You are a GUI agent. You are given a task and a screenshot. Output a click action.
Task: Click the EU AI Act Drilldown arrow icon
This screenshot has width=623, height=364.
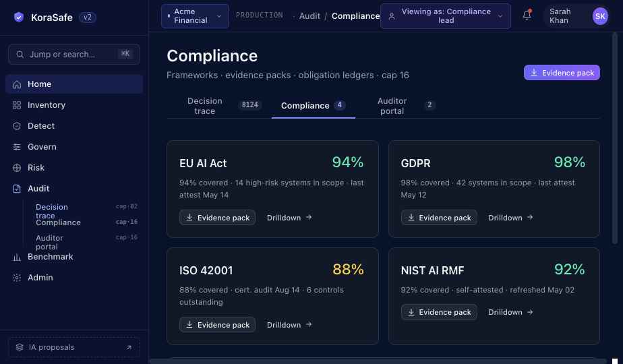309,217
